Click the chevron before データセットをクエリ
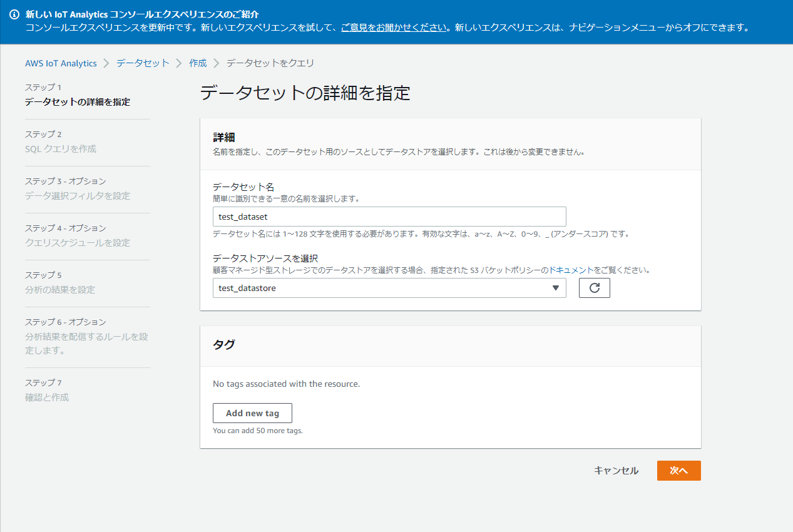The image size is (793, 532). pyautogui.click(x=217, y=63)
